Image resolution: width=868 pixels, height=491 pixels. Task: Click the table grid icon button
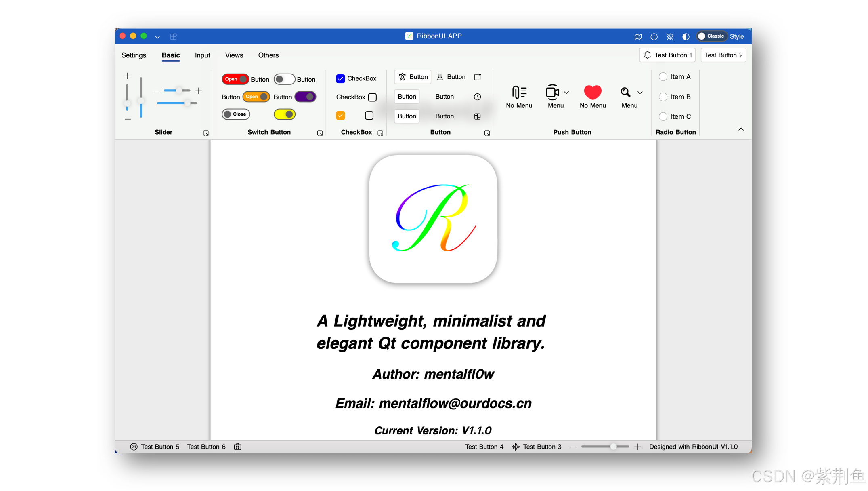[x=477, y=116]
